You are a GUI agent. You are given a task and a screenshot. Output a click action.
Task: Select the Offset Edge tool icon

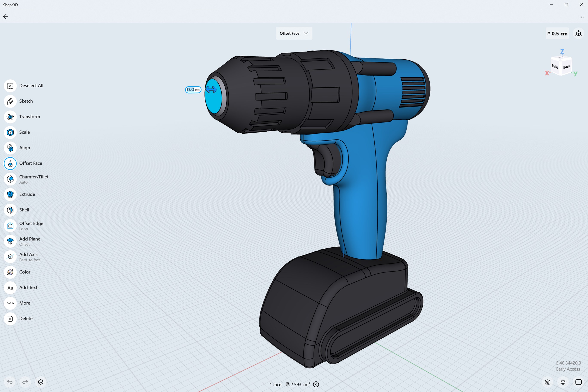coord(10,225)
